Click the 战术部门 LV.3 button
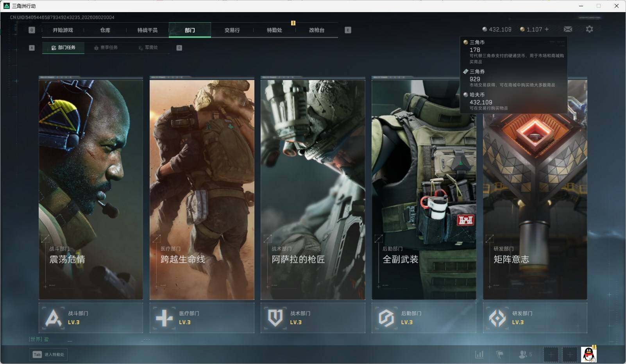This screenshot has width=626, height=364. (313, 318)
